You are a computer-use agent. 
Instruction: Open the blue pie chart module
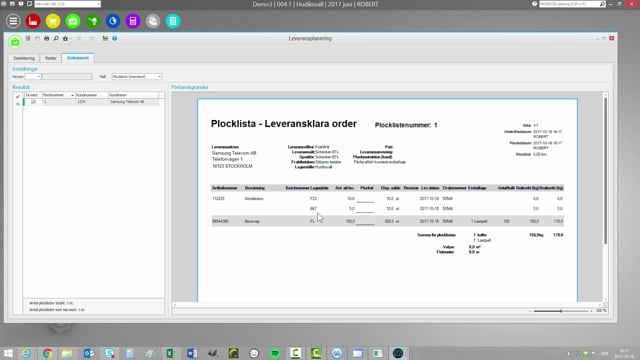click(113, 21)
